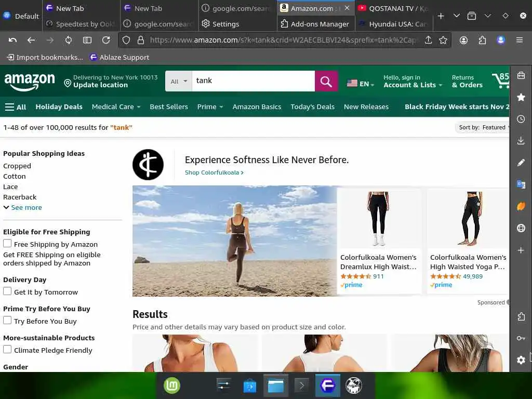532x399 pixels.
Task: Open the hamburger All menu in Amazon nav
Action: click(x=16, y=107)
